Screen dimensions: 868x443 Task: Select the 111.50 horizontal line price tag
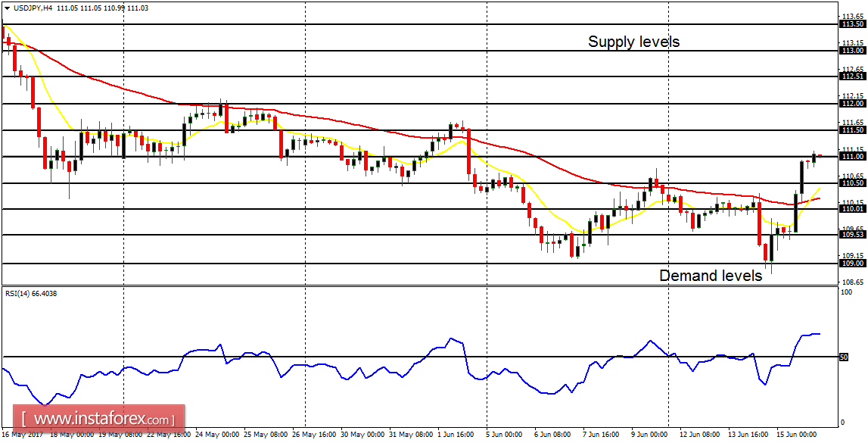click(853, 130)
